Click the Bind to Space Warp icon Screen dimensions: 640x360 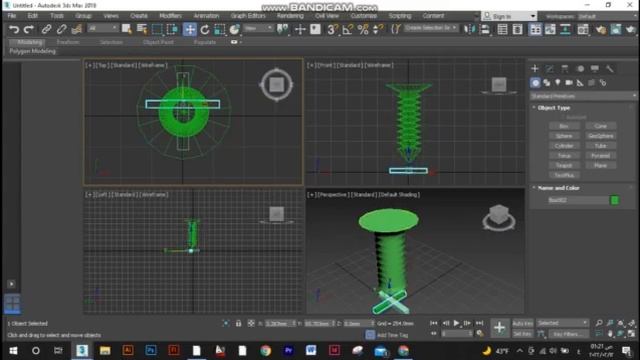click(77, 29)
